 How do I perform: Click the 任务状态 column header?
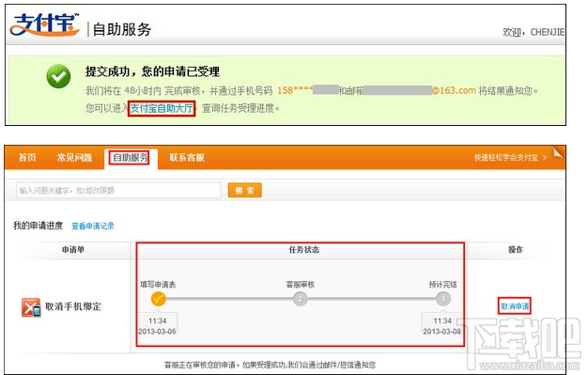click(303, 250)
